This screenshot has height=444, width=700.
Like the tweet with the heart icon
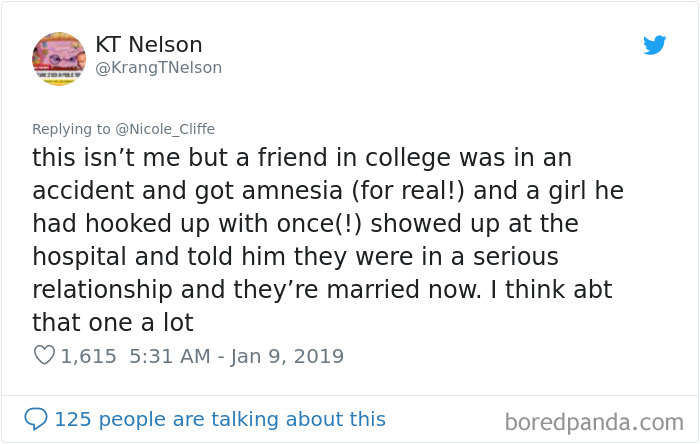pos(44,356)
